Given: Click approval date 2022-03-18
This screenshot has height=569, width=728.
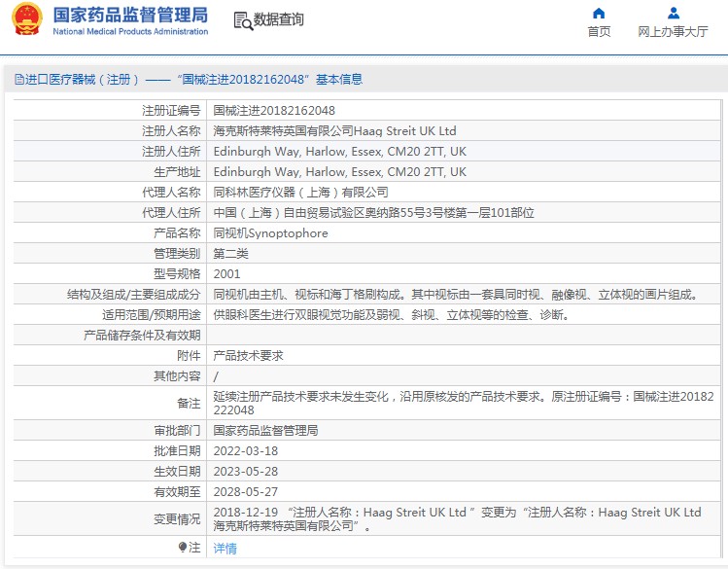Looking at the screenshot, I should click(246, 451).
